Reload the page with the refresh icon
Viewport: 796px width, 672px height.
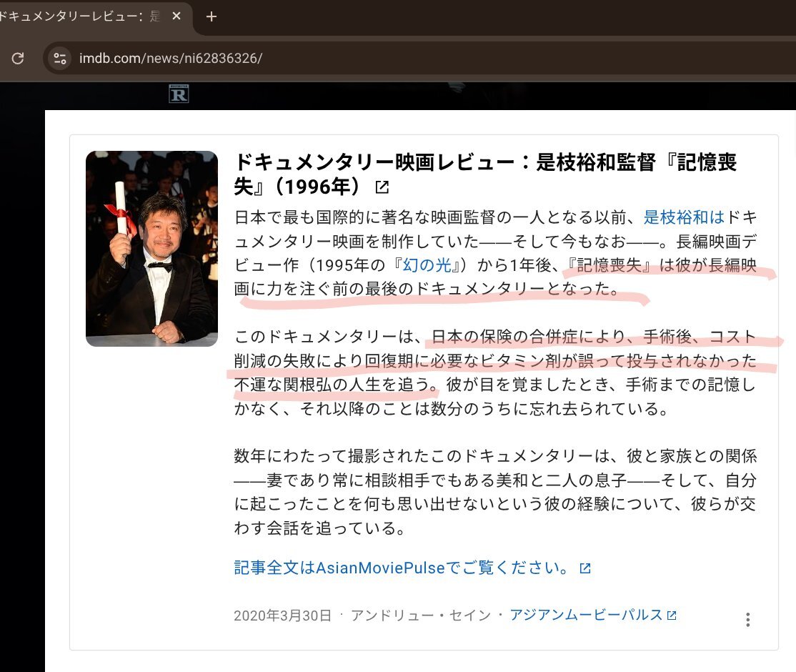click(x=18, y=58)
